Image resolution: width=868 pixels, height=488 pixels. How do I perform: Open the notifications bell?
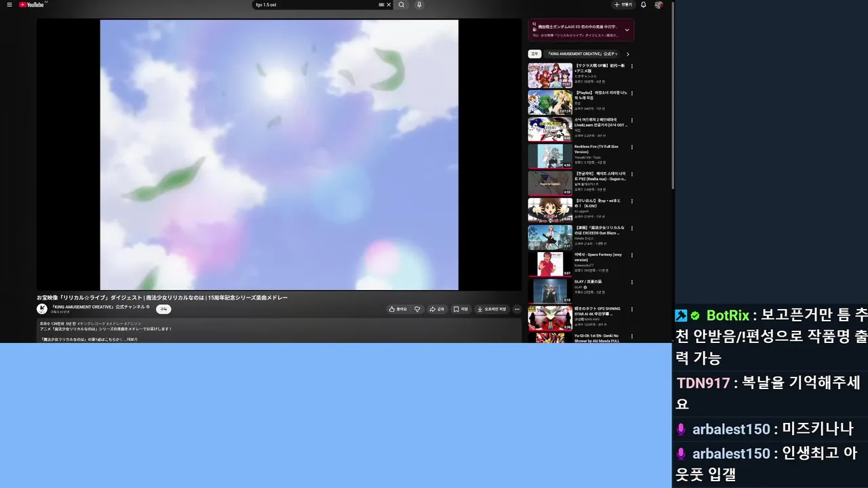point(644,5)
